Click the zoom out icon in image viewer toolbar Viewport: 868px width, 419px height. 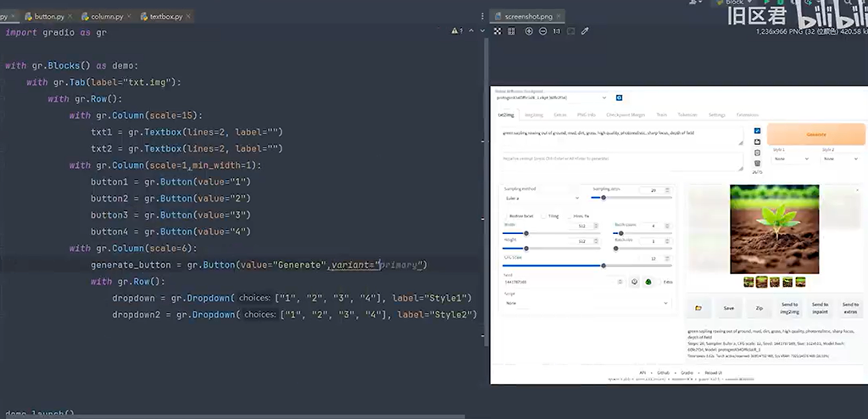click(543, 31)
